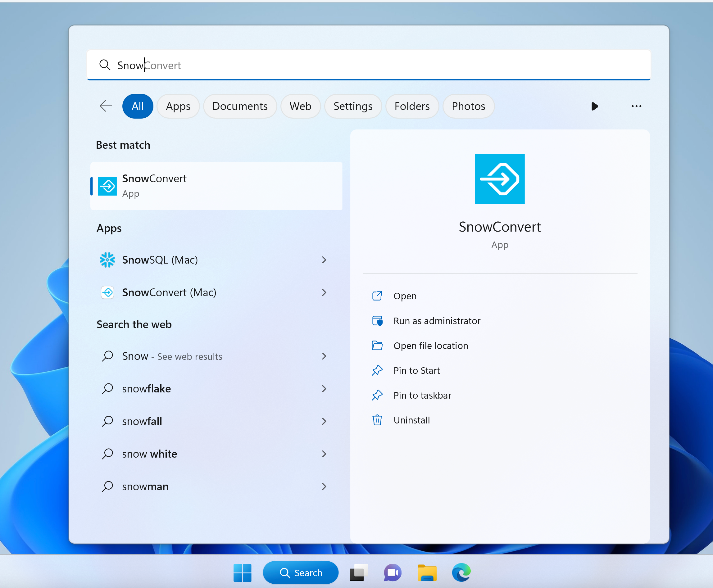The height and width of the screenshot is (588, 713).
Task: Click the Start button on the taskbar
Action: pos(243,572)
